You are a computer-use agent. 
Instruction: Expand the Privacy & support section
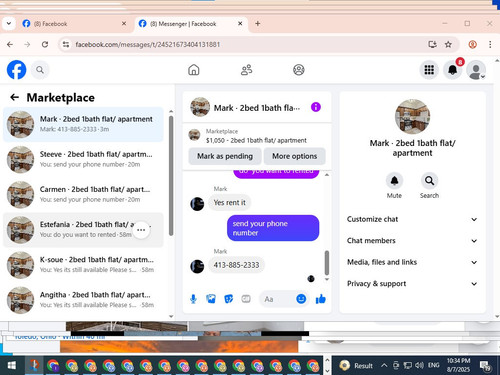pos(412,284)
